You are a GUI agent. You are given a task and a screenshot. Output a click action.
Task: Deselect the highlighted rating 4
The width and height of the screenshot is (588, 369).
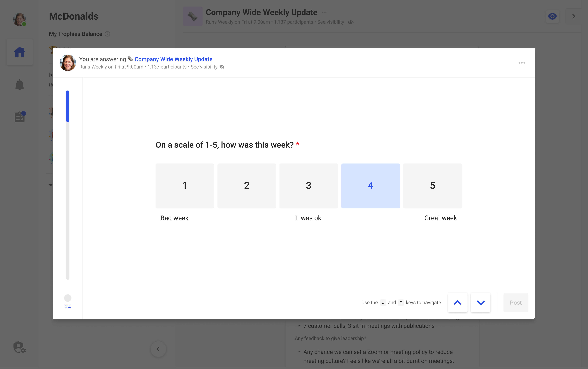[x=370, y=186]
